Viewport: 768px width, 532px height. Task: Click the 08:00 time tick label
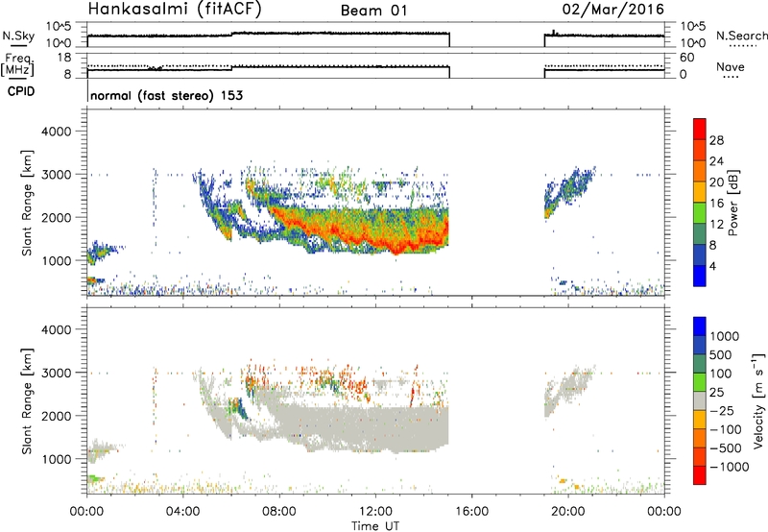tap(279, 512)
